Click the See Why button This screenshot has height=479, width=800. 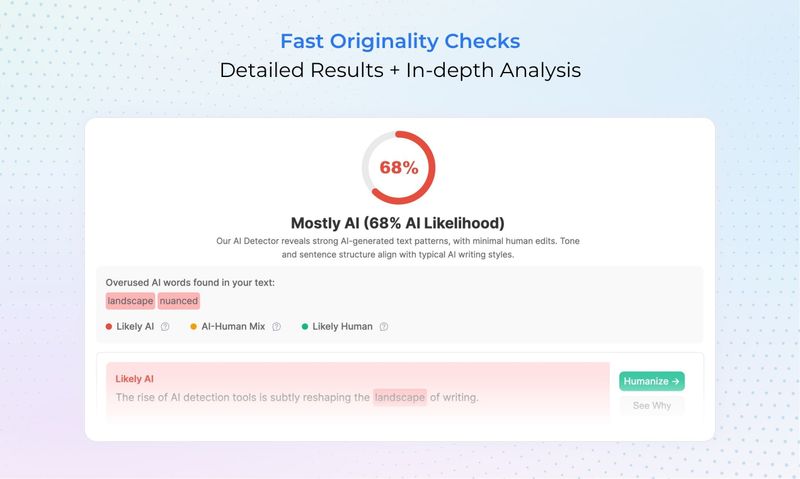[x=652, y=405]
